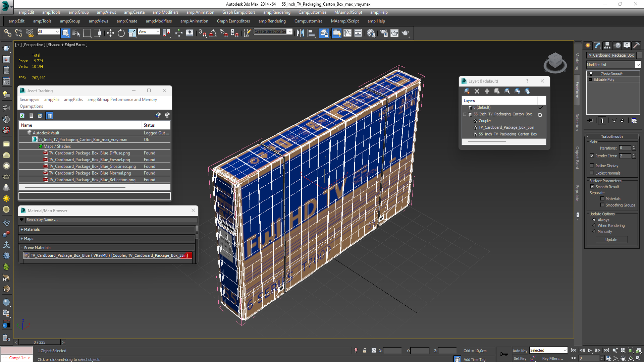The image size is (644, 362).
Task: Click the Set Key button
Action: [x=520, y=358]
